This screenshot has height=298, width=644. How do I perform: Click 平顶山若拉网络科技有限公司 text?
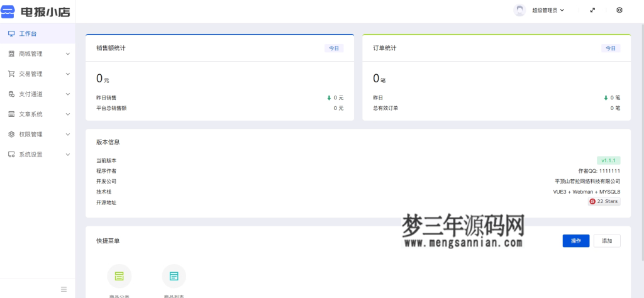coord(587,182)
